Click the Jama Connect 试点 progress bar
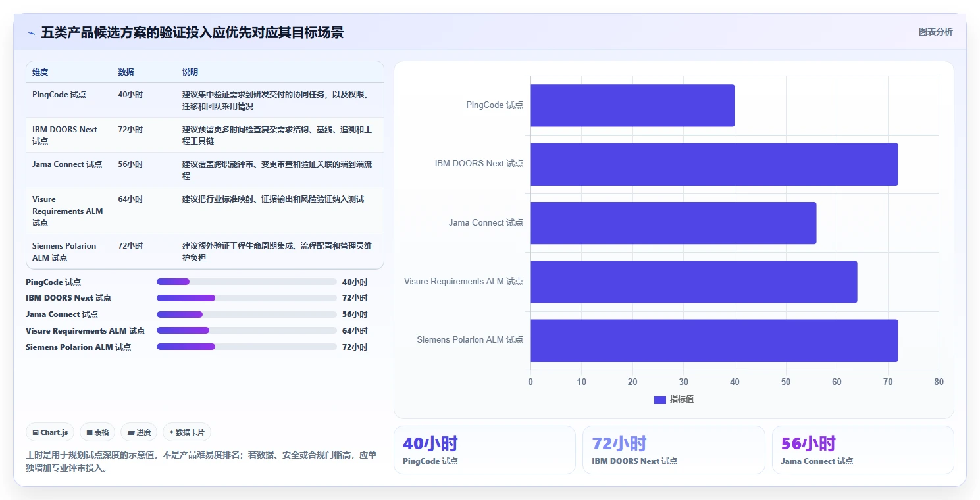980x500 pixels. pos(247,314)
